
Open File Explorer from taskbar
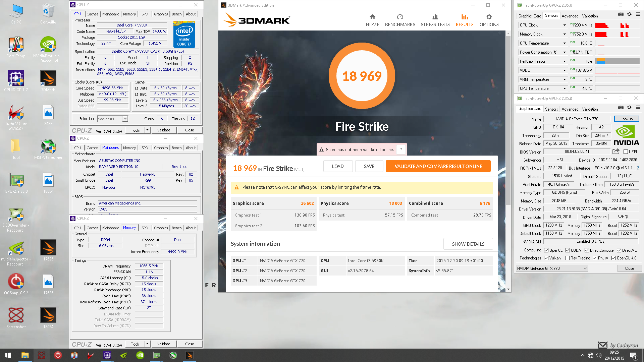click(x=25, y=355)
